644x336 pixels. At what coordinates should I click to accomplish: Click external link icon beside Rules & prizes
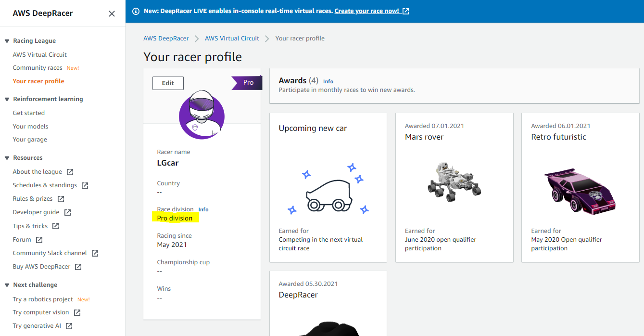pos(61,199)
